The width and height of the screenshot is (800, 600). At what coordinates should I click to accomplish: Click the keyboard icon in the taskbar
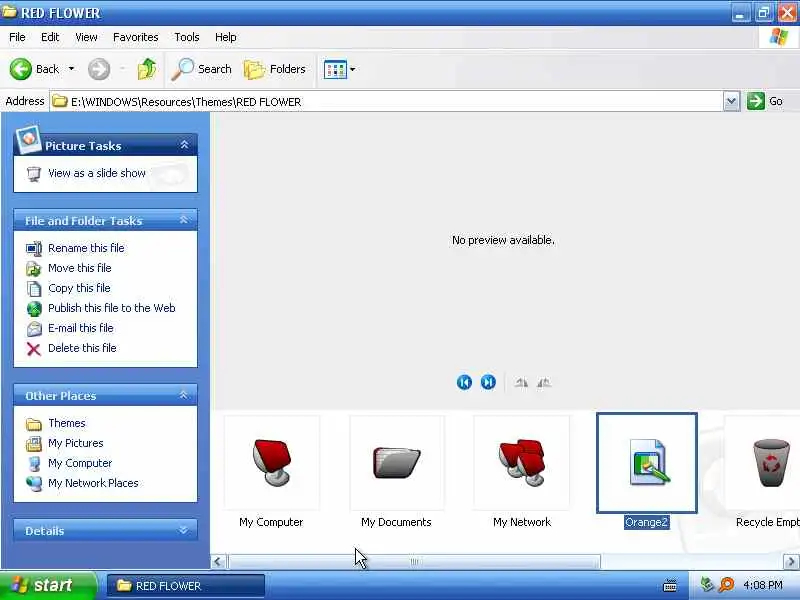point(670,586)
